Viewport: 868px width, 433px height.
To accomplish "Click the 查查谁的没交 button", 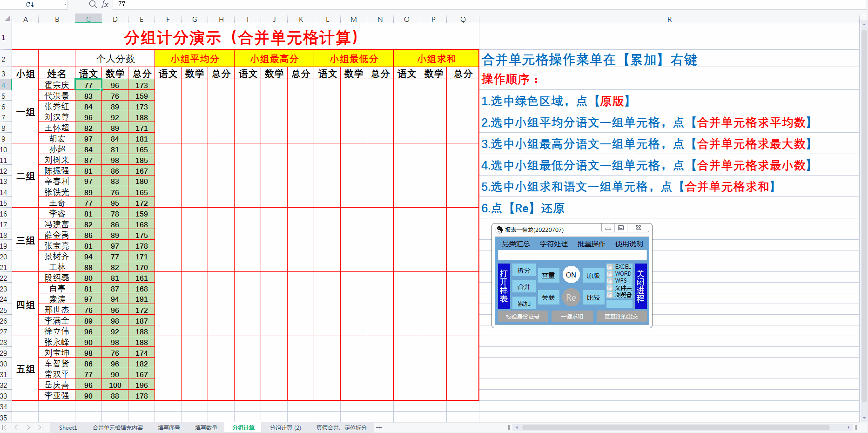I will (621, 317).
